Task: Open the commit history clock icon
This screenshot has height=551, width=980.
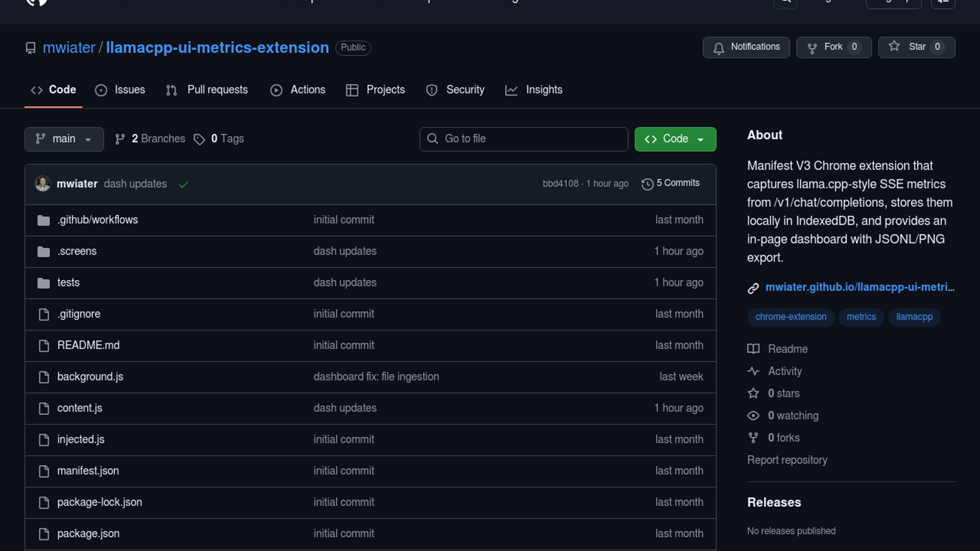Action: (x=647, y=184)
